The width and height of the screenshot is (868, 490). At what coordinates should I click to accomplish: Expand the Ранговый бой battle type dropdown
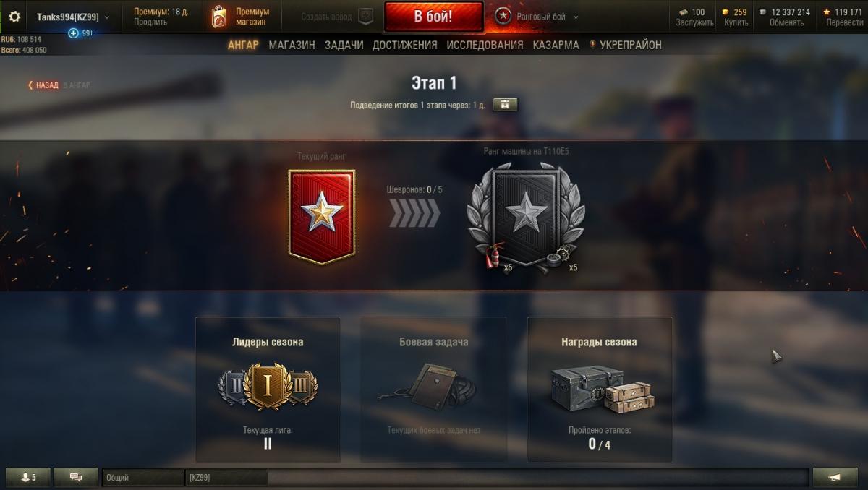576,17
